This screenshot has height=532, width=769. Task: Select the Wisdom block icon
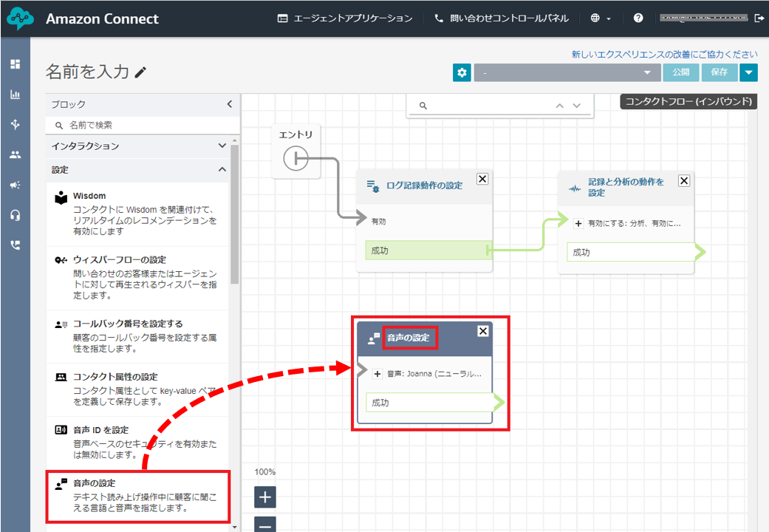point(61,197)
